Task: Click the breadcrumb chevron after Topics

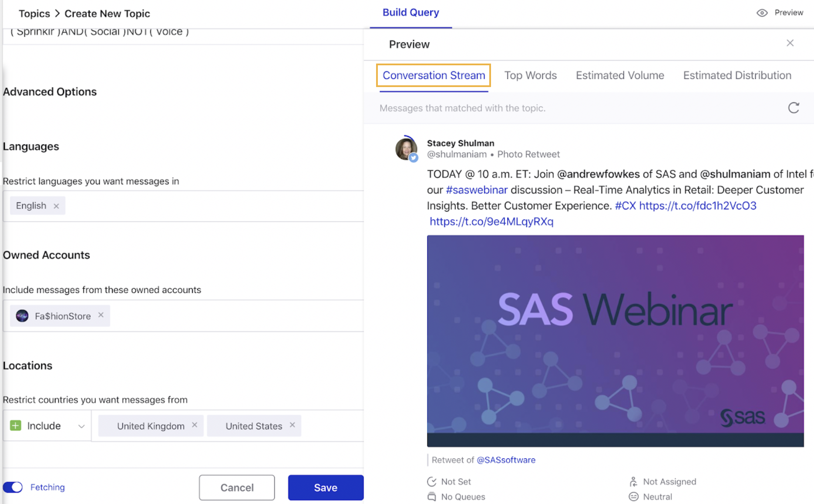Action: click(57, 13)
